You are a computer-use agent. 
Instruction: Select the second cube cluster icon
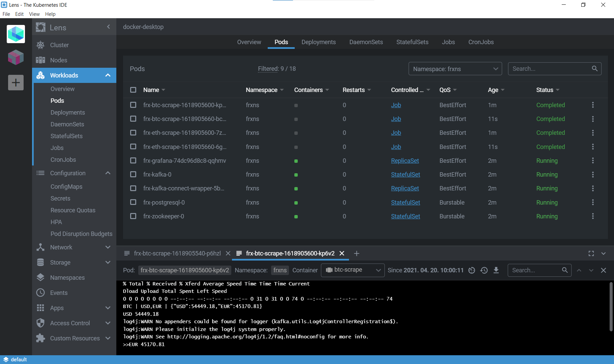coord(16,57)
